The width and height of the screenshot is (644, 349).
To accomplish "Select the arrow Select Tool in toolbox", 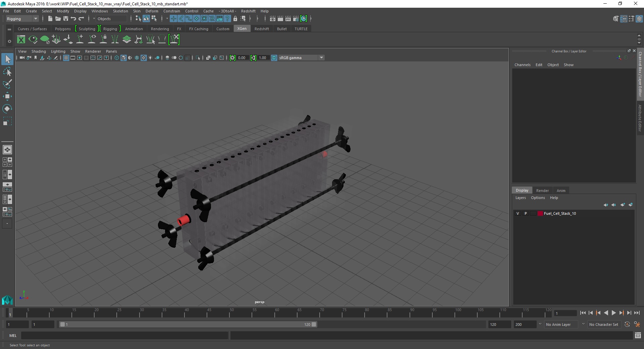I will click(7, 59).
